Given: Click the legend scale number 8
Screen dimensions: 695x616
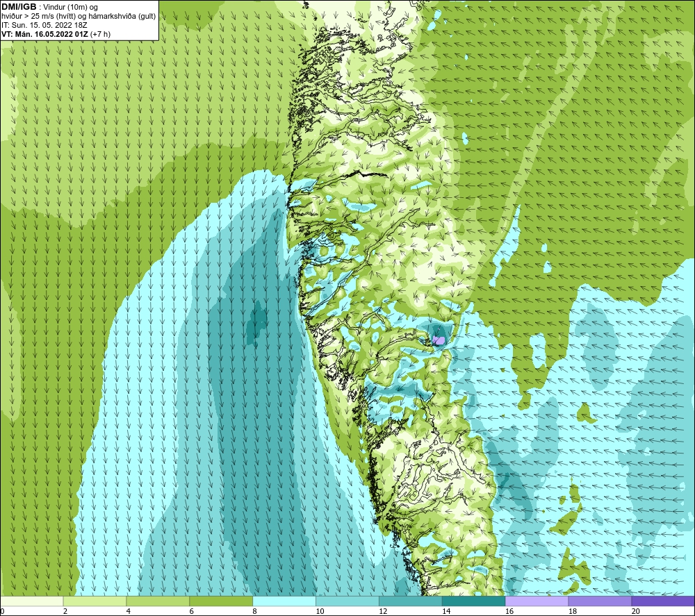Looking at the screenshot, I should 254,611.
